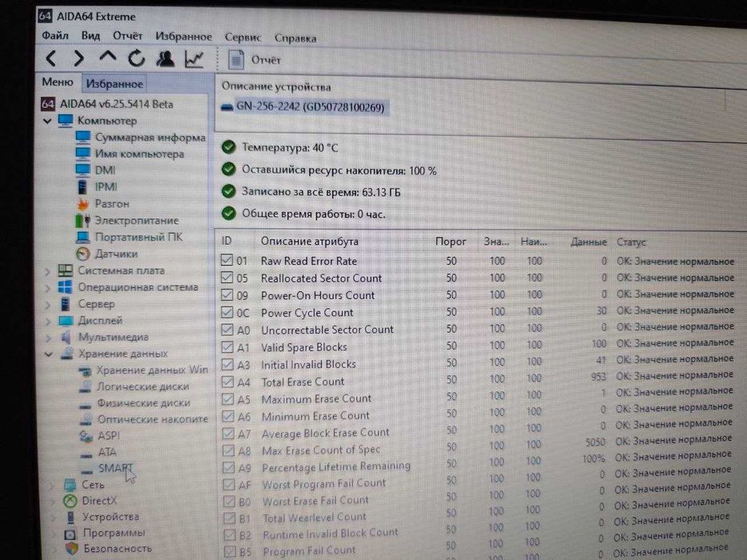747x560 pixels.
Task: Expand the Дисплей tree node
Action: coord(48,322)
